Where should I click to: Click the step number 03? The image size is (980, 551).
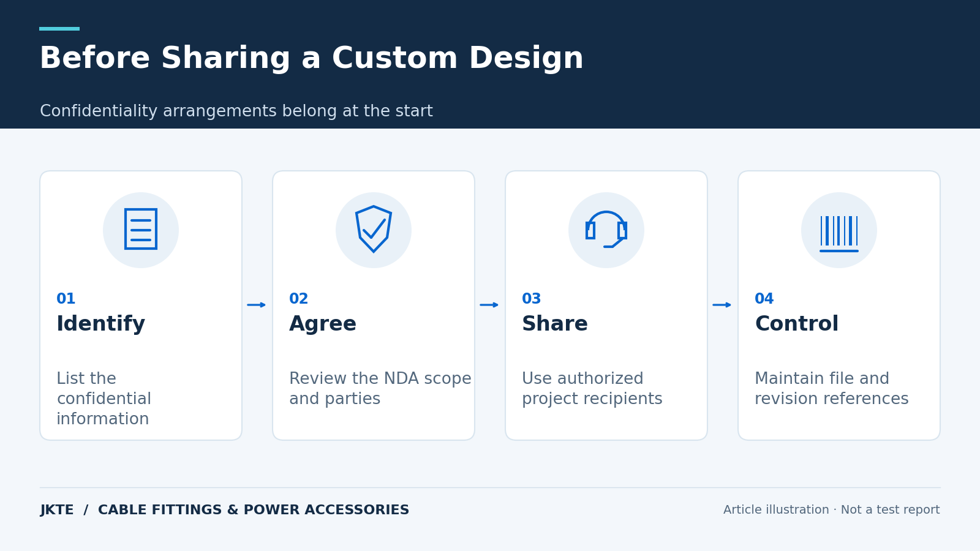(532, 299)
